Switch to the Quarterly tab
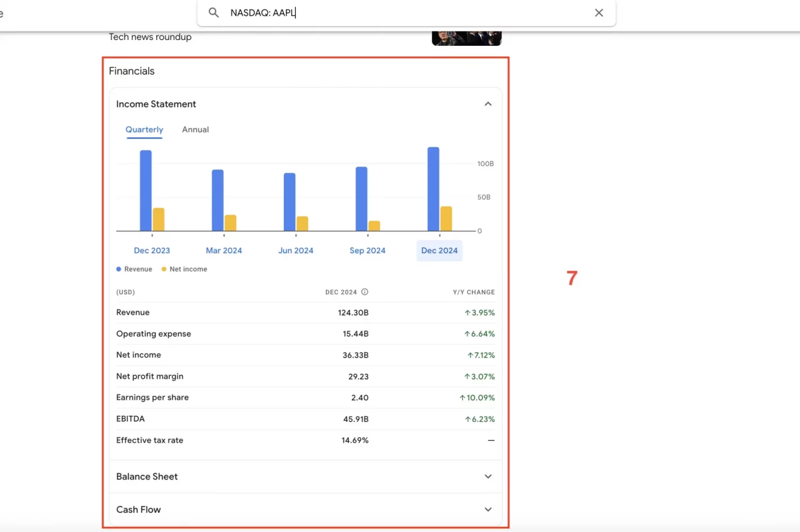This screenshot has width=800, height=532. point(145,130)
